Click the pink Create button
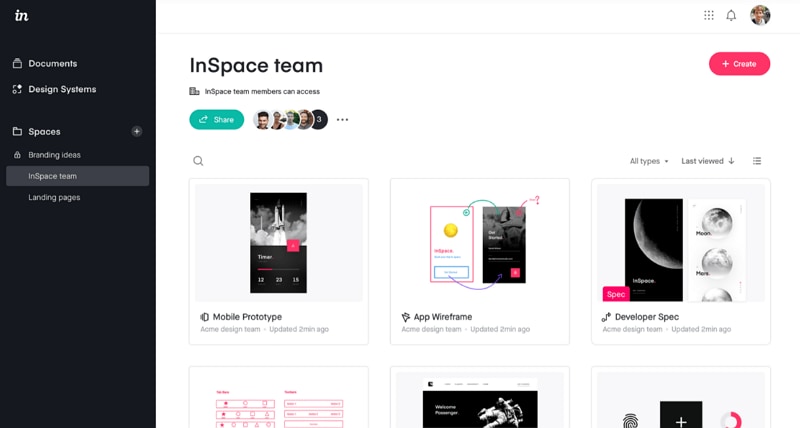 coord(739,64)
